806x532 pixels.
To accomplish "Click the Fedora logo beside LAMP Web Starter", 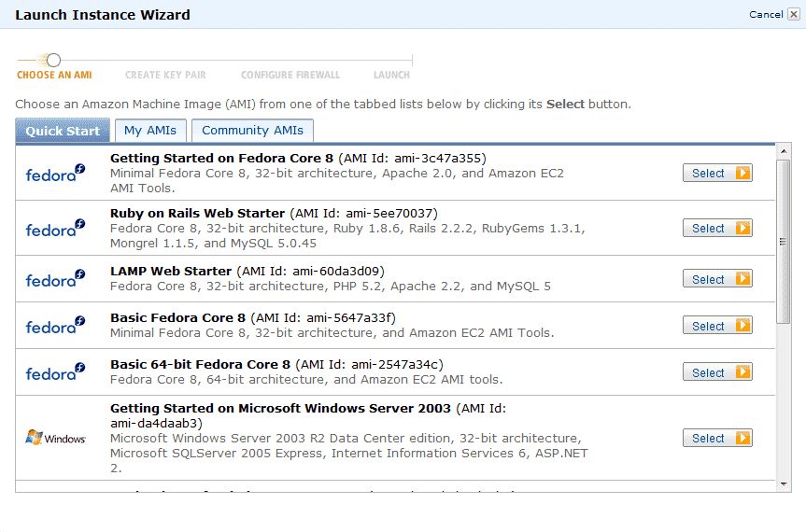I will [55, 278].
